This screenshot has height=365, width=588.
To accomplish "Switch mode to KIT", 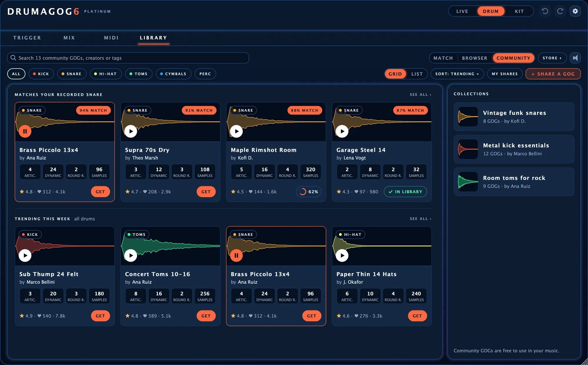I will click(x=519, y=11).
